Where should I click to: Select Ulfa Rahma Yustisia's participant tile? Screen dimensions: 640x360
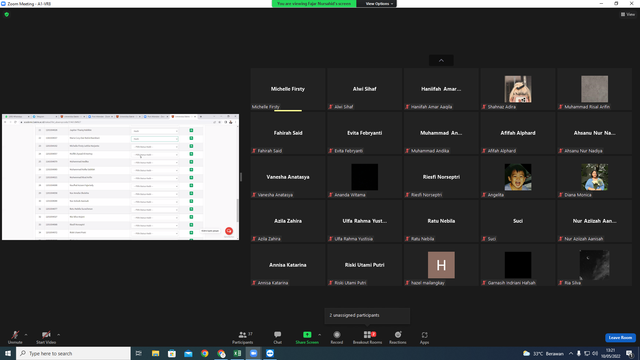364,221
